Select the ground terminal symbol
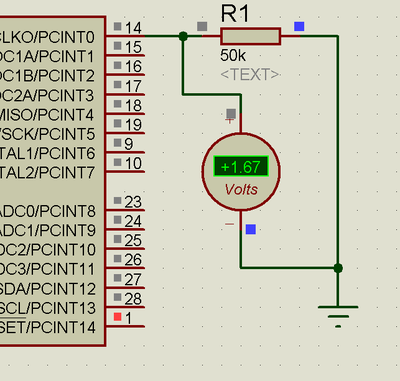400x381 pixels. (x=338, y=316)
